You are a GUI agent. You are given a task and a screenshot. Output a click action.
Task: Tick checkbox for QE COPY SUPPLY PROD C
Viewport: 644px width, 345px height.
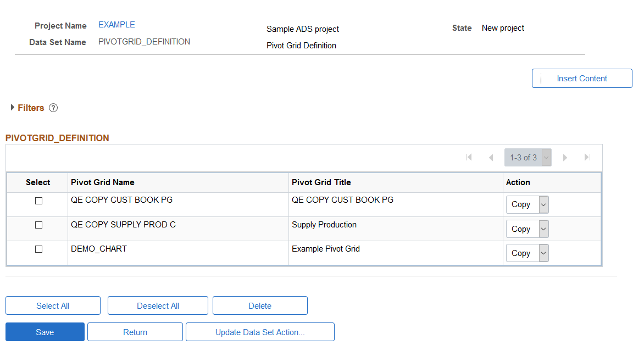pos(38,225)
